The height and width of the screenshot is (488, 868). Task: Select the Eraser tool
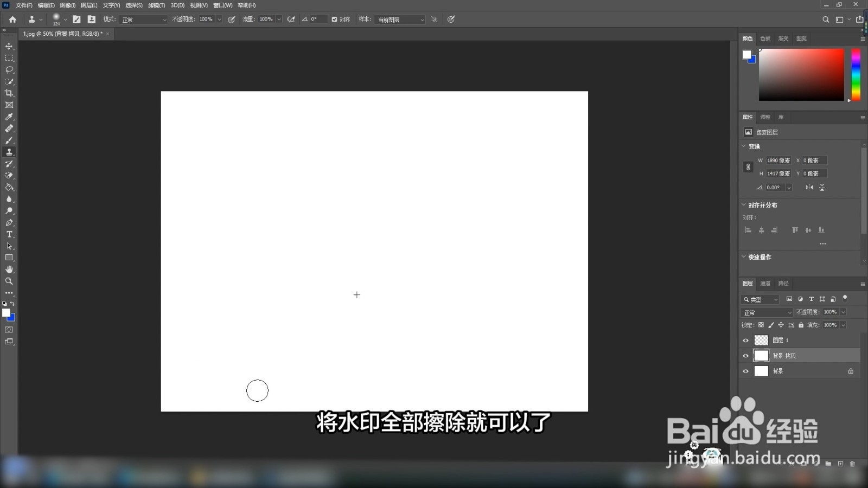tap(9, 175)
